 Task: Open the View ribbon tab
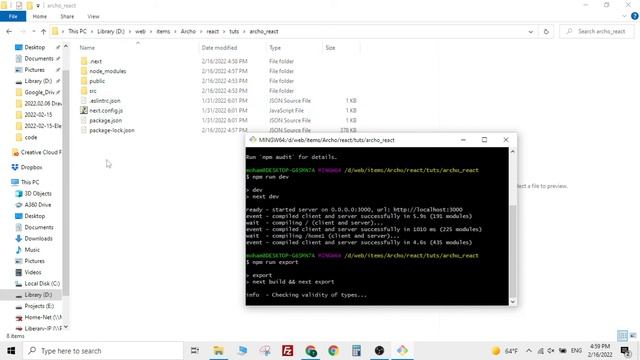click(93, 16)
